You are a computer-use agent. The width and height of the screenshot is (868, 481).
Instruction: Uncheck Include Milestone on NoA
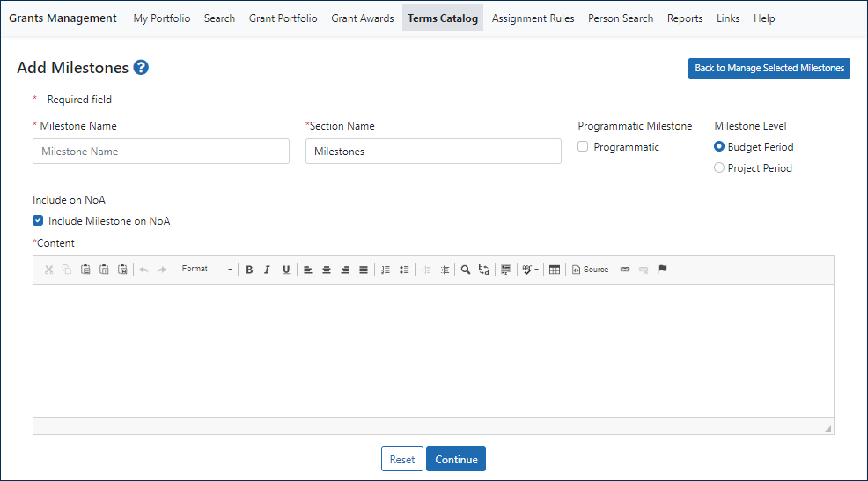38,220
